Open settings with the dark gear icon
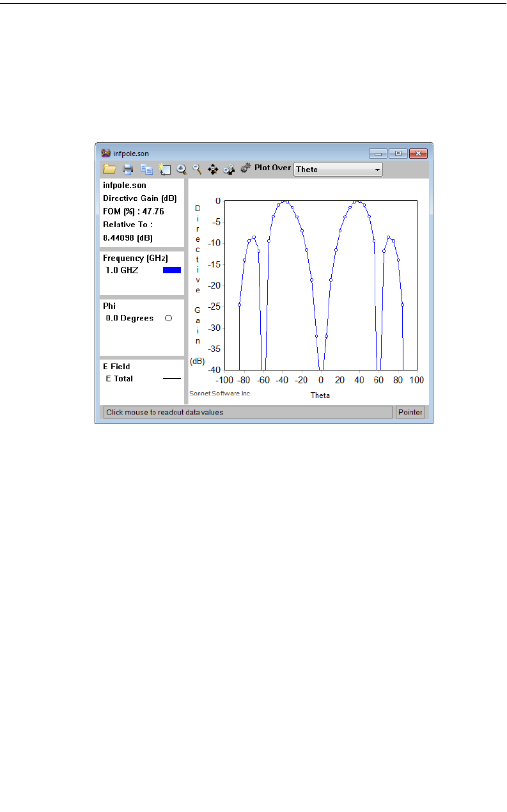507x812 pixels. (245, 169)
